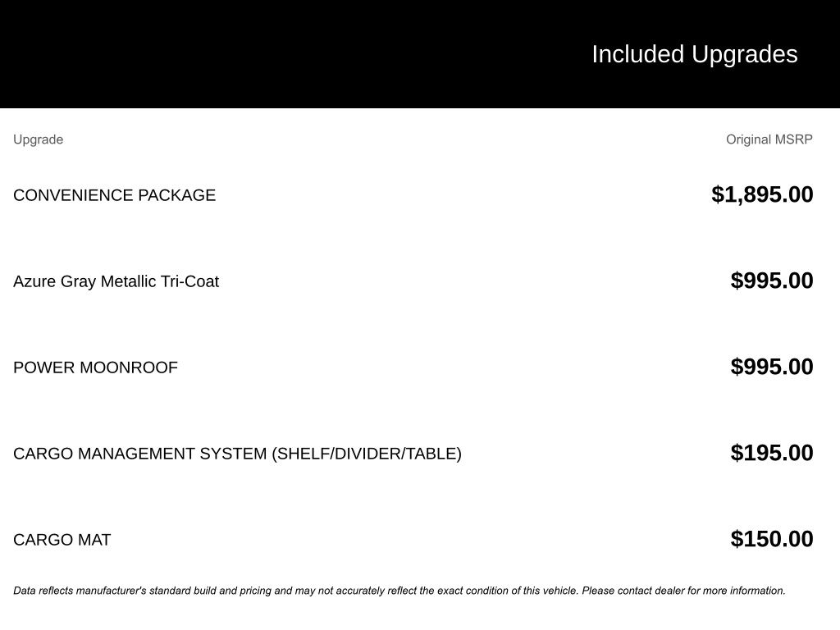Click the word Tri-Coat in the paint name
This screenshot has height=630, width=840.
click(189, 281)
